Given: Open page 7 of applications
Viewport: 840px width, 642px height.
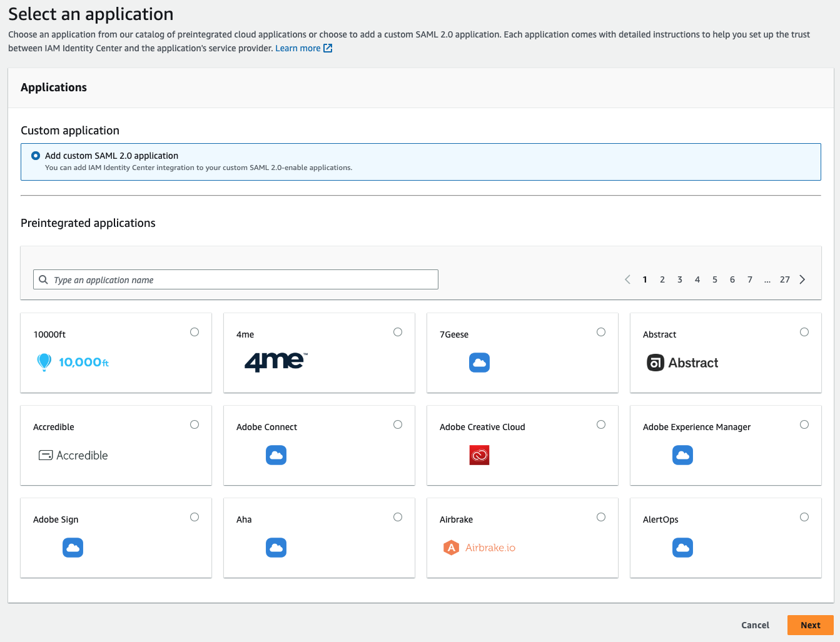Looking at the screenshot, I should tap(750, 279).
